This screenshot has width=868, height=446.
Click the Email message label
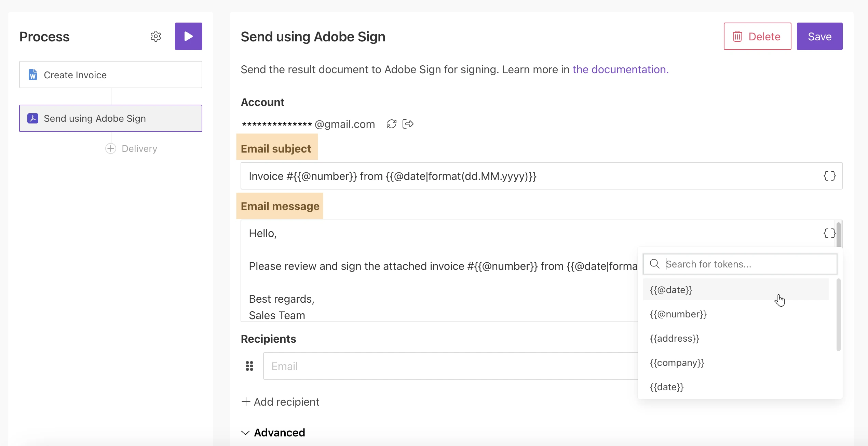pos(280,206)
